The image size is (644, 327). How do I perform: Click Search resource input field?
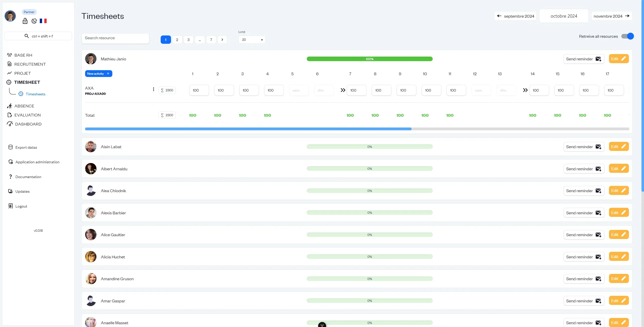click(115, 38)
